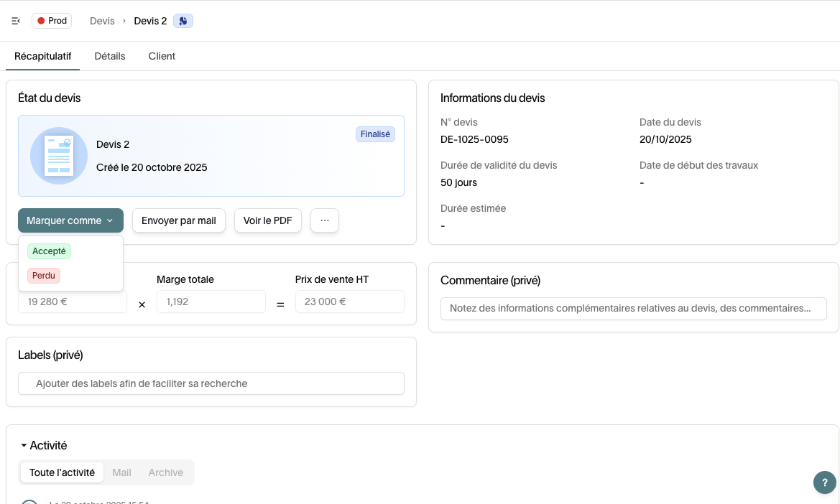Viewport: 840px width, 504px height.
Task: Collapse the Activité section
Action: click(x=24, y=446)
